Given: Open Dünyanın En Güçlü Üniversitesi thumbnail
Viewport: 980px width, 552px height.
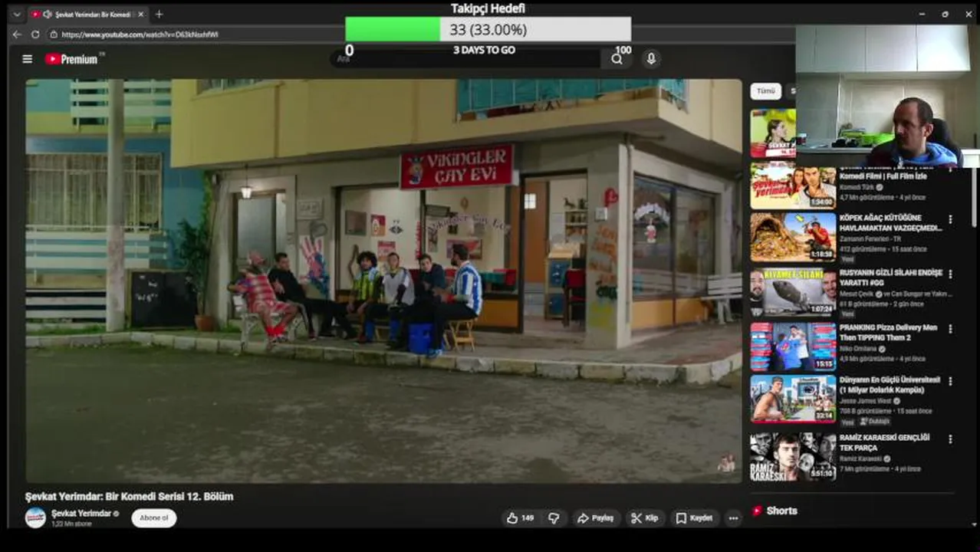Looking at the screenshot, I should pos(793,399).
